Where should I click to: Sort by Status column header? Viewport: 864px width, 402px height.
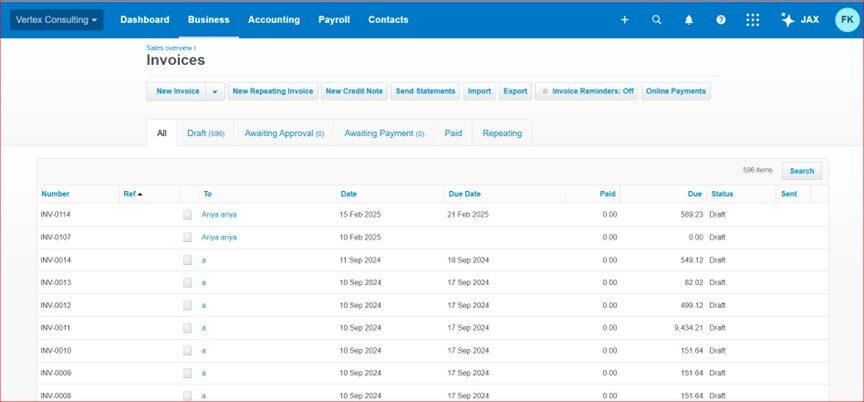click(722, 194)
